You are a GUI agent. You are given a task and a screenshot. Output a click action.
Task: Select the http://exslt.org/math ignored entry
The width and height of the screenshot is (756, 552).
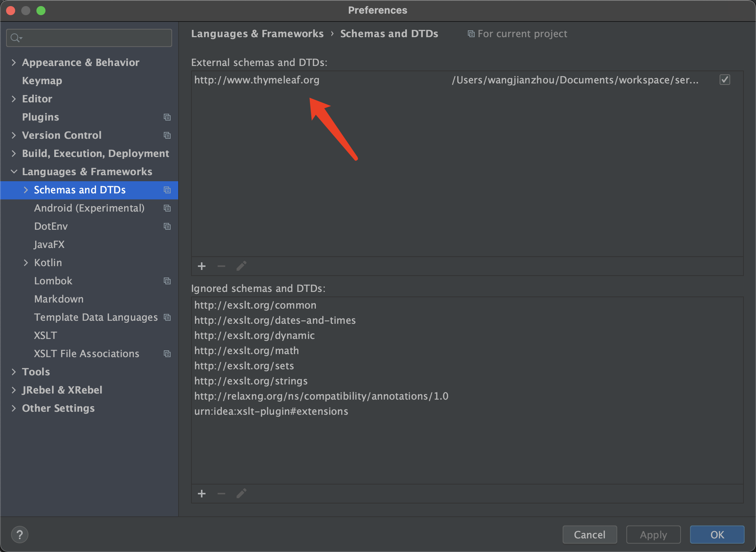[246, 351]
